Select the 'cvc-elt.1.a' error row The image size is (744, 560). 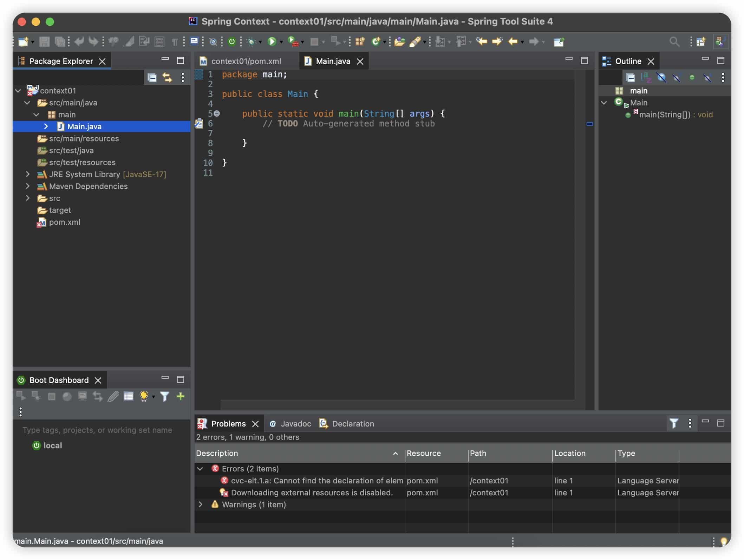(462, 481)
